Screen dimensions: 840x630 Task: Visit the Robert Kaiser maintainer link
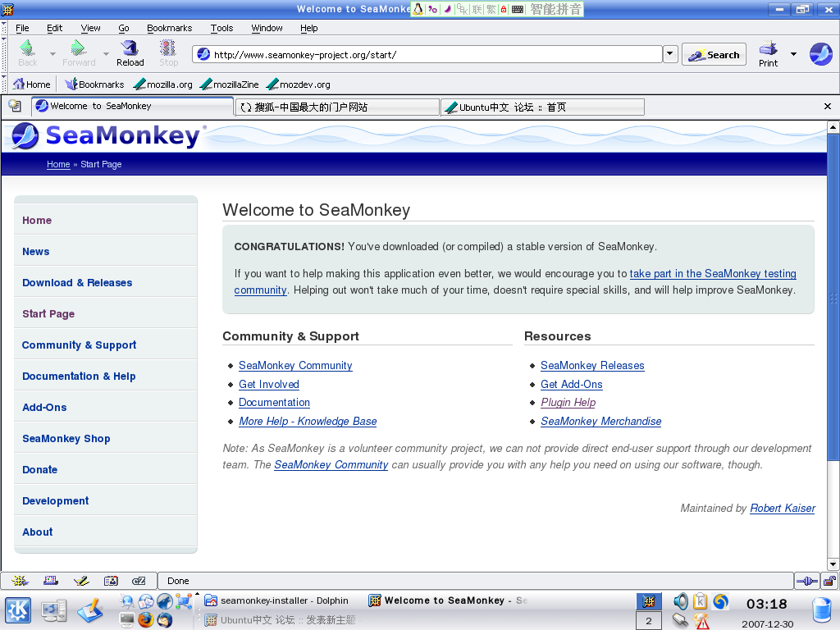782,508
